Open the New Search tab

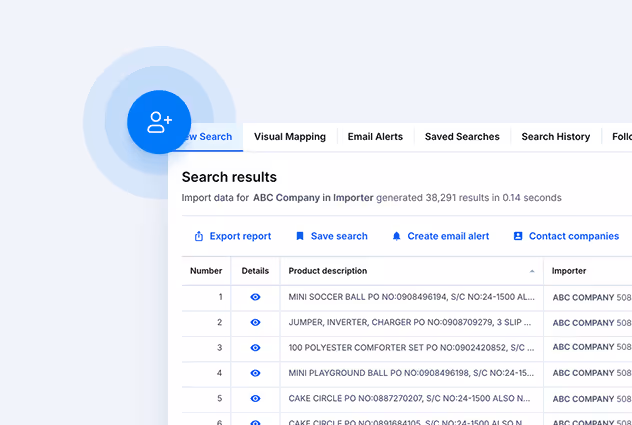(x=210, y=137)
